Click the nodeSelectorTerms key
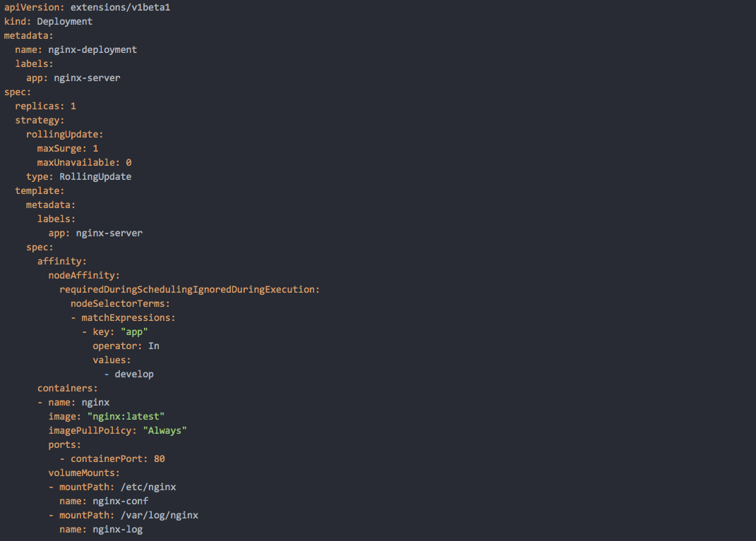This screenshot has width=756, height=541. (118, 304)
